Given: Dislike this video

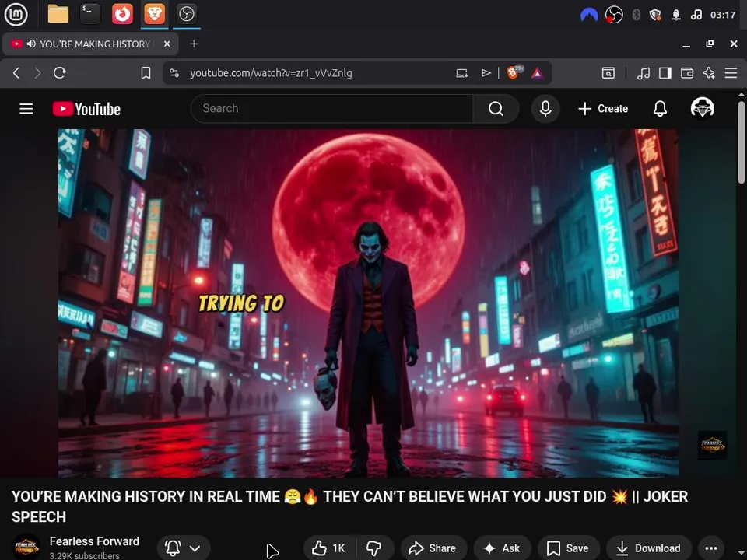Looking at the screenshot, I should [374, 548].
